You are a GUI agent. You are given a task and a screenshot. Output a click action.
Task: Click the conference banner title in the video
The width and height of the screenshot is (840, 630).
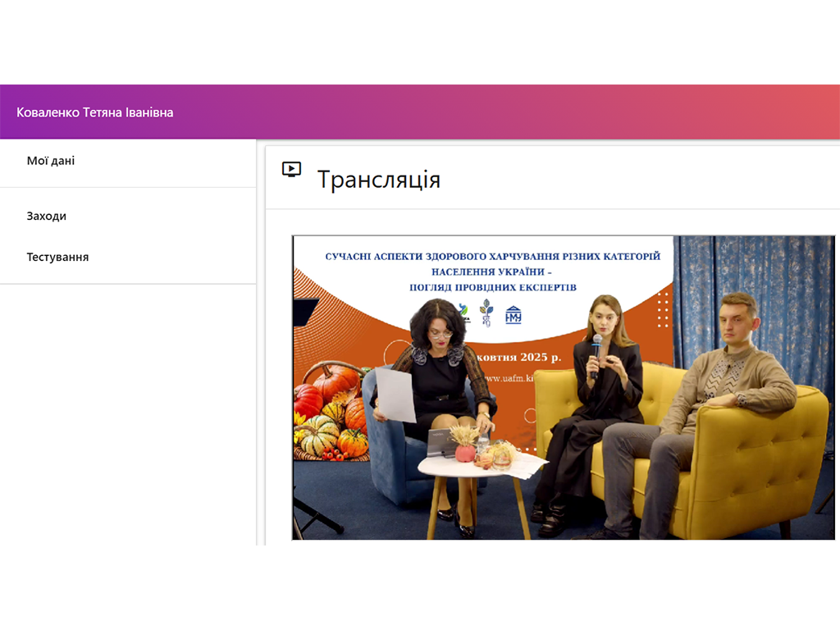coord(492,272)
